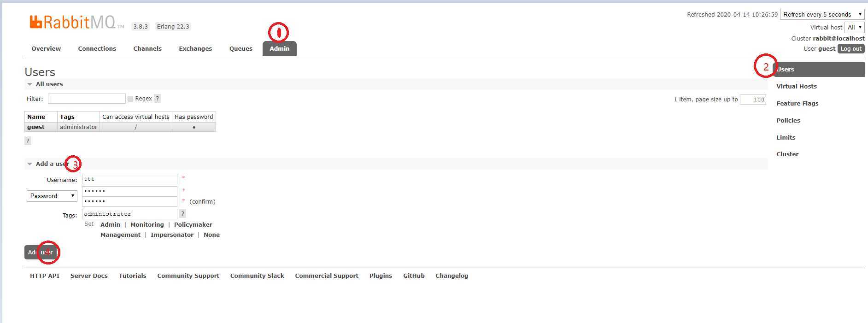Switch to the Overview tab
Screen dimensions: 868x323
click(x=46, y=48)
